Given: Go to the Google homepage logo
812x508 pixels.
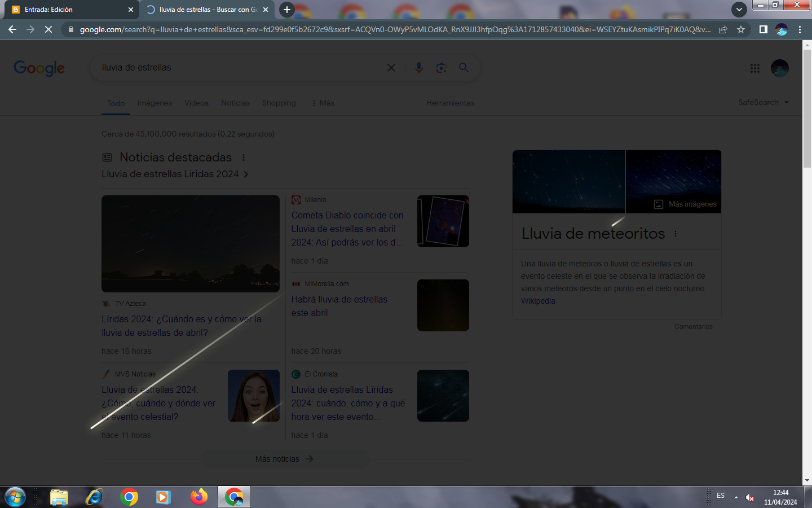Looking at the screenshot, I should 39,68.
